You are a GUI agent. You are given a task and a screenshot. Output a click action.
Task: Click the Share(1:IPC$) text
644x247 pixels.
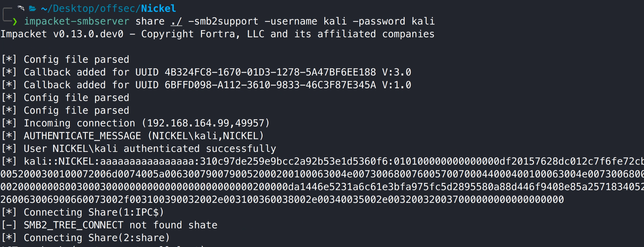point(126,212)
